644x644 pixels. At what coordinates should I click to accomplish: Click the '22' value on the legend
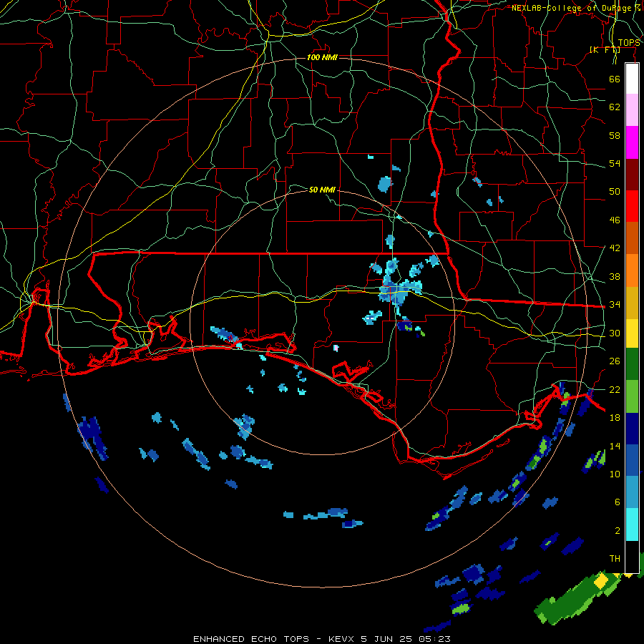615,389
